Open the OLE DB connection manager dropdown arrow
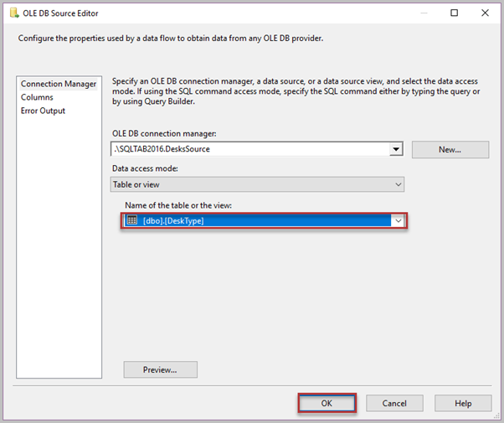504x423 pixels. coord(396,149)
